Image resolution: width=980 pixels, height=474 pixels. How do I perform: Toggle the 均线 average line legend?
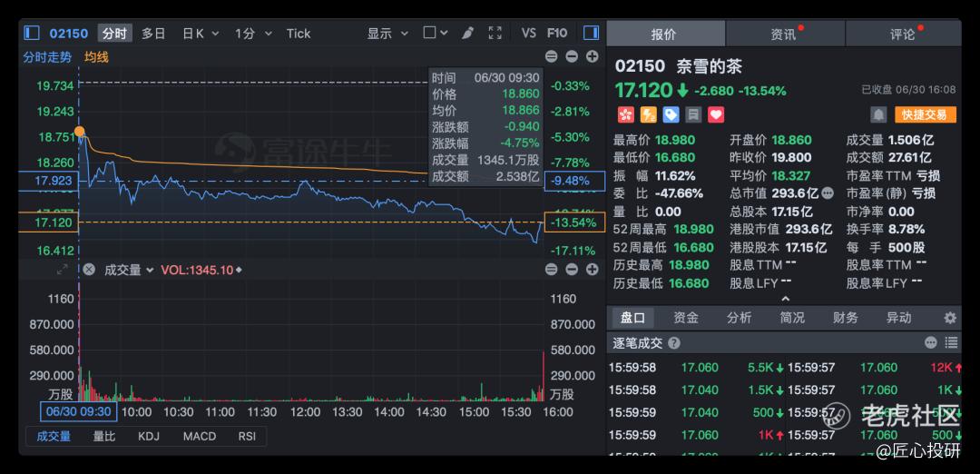pyautogui.click(x=97, y=57)
